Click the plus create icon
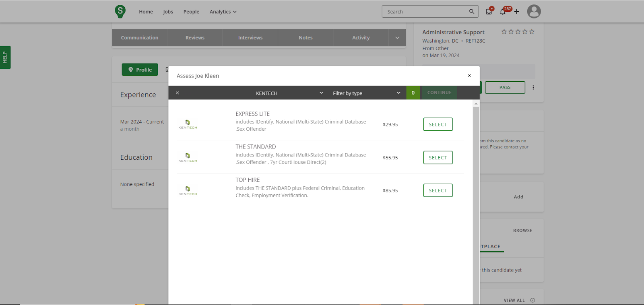Viewport: 644px width, 305px height. 517,12
